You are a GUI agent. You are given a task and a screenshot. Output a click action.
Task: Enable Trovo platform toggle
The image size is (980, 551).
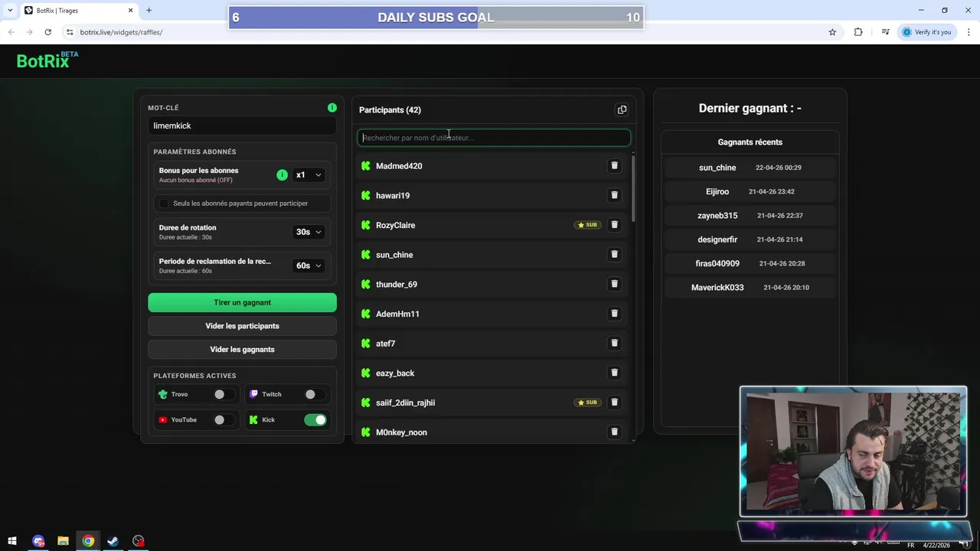tap(223, 394)
